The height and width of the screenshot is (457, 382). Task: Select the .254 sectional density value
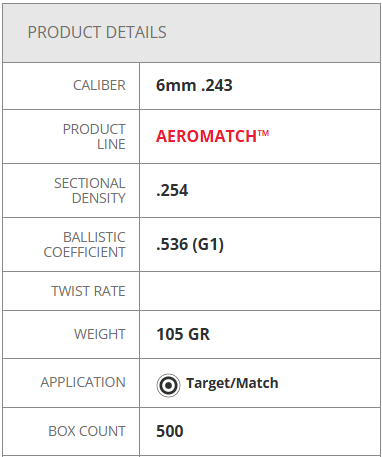pos(172,190)
